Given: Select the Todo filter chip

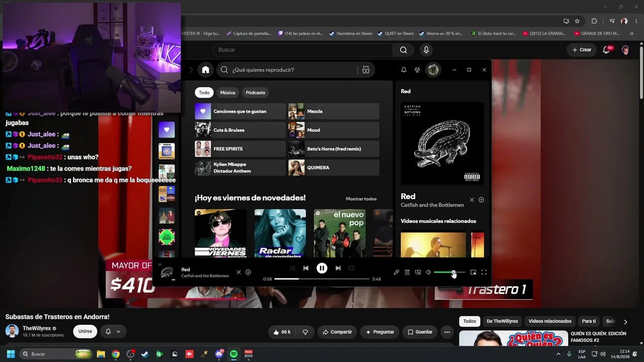Looking at the screenshot, I should click(x=204, y=93).
